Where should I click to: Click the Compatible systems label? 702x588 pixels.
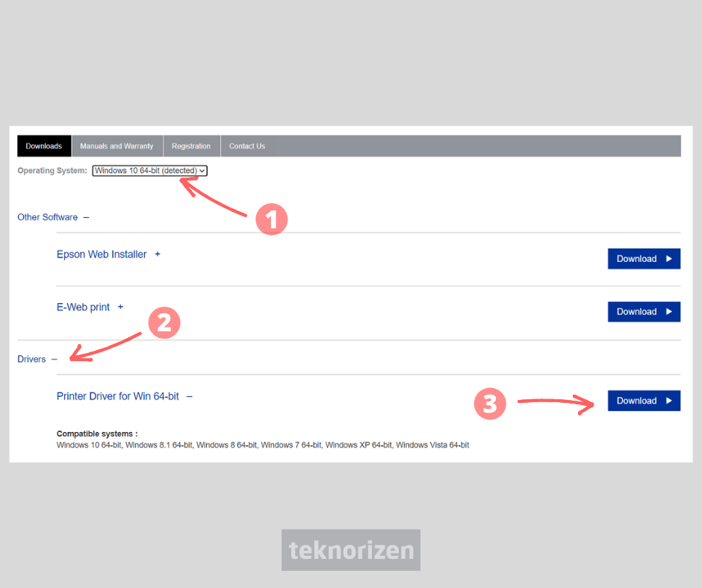pos(97,434)
